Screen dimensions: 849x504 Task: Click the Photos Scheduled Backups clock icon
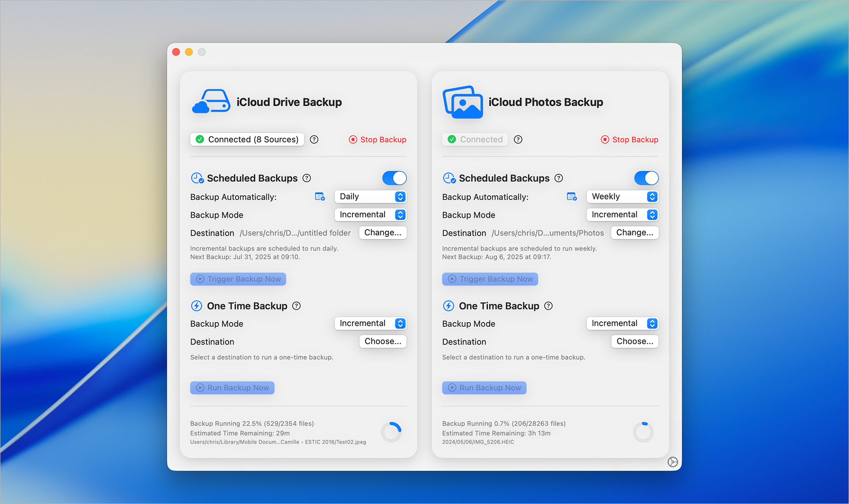(449, 178)
